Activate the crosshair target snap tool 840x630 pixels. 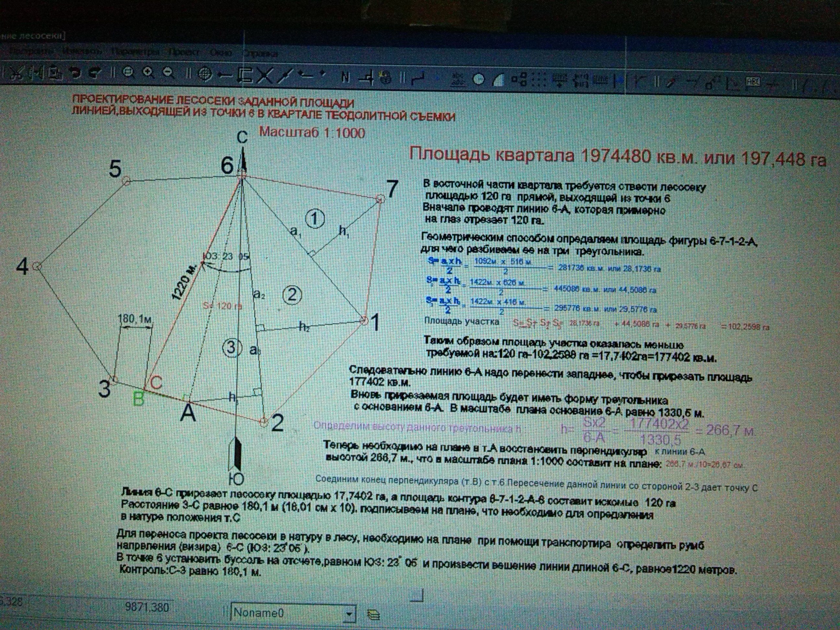[x=205, y=74]
